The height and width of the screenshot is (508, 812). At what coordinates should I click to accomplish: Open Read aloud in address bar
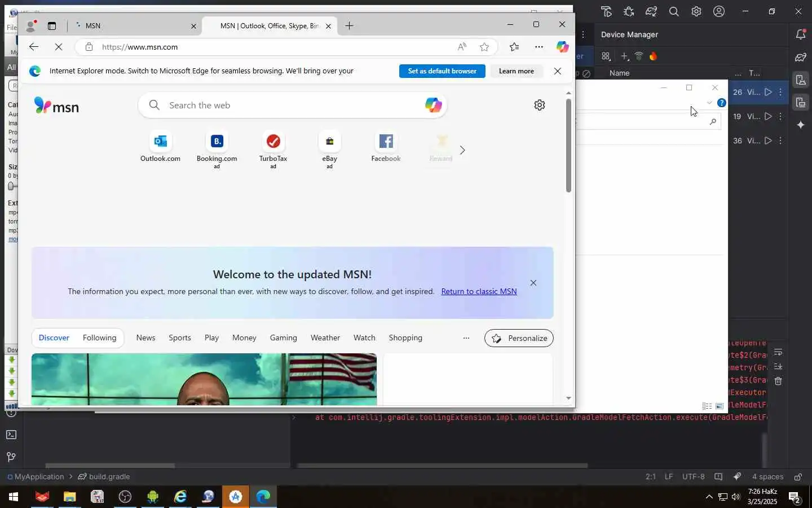[x=462, y=47]
